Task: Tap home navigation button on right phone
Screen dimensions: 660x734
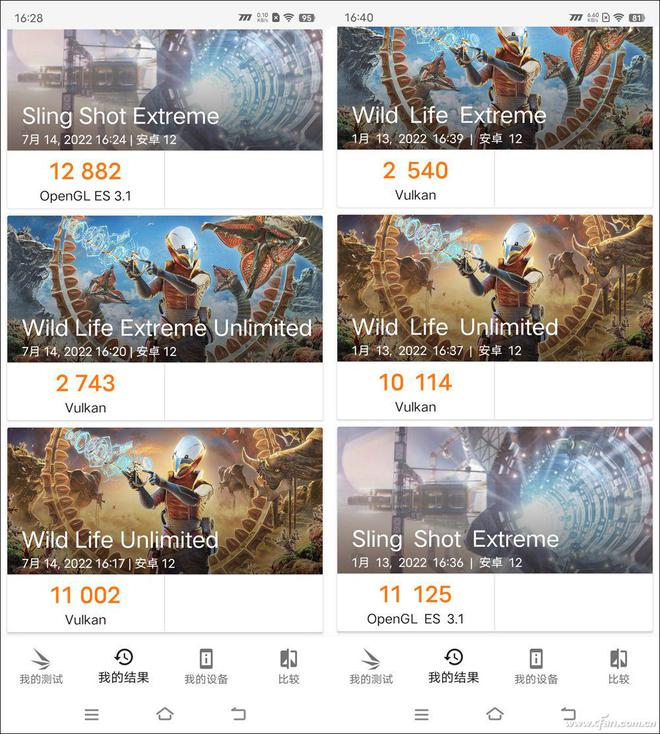Action: (x=495, y=714)
